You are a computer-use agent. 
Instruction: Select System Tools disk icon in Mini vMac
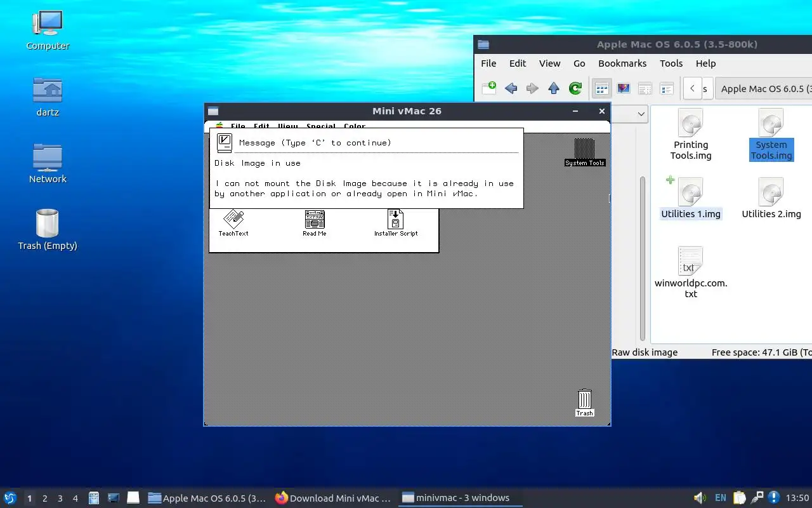coord(585,152)
